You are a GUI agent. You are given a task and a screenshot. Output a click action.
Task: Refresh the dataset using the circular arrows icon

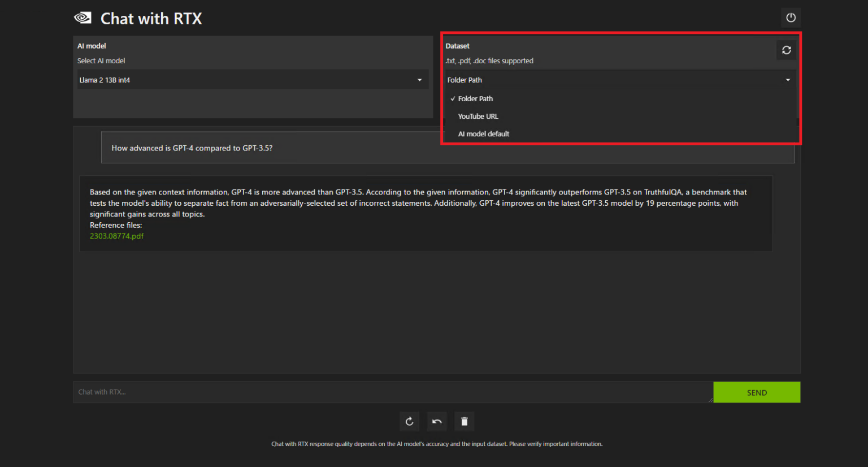tap(786, 50)
